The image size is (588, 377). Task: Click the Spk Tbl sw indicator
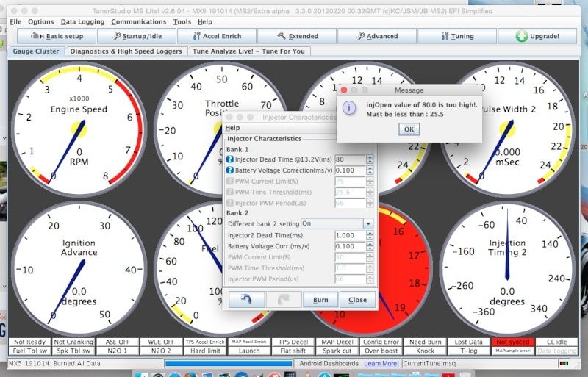point(73,351)
